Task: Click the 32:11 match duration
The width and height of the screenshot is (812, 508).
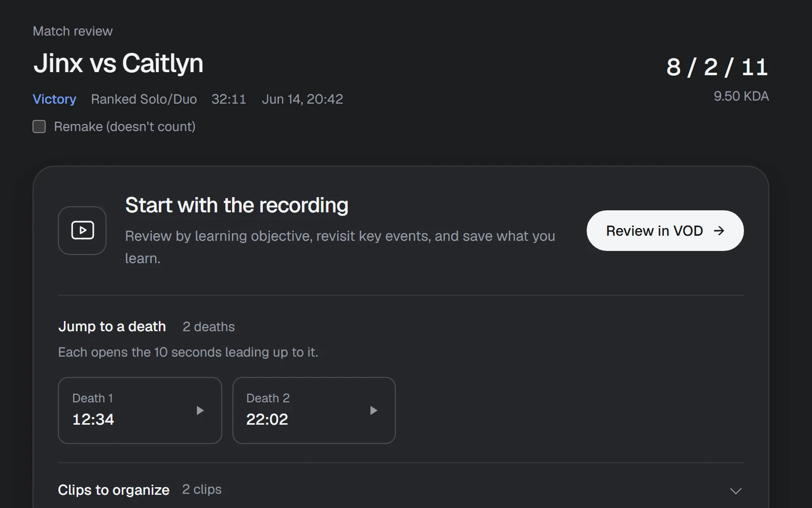Action: click(x=229, y=99)
